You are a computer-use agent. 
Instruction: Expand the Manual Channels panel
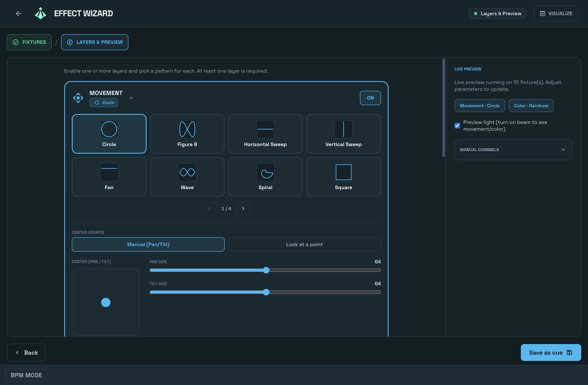click(x=513, y=150)
